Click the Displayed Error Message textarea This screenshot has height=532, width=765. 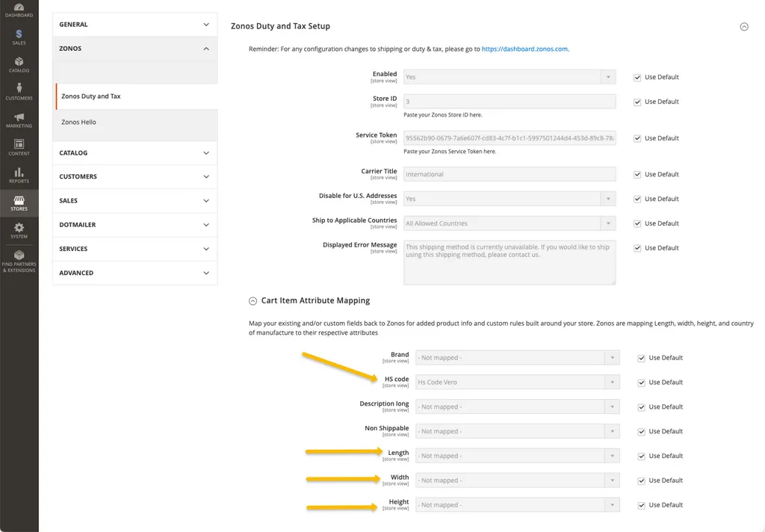pos(510,262)
